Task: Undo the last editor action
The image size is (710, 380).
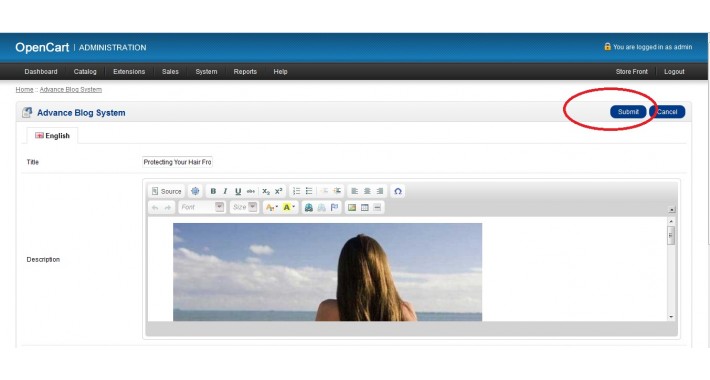Action: tap(155, 207)
